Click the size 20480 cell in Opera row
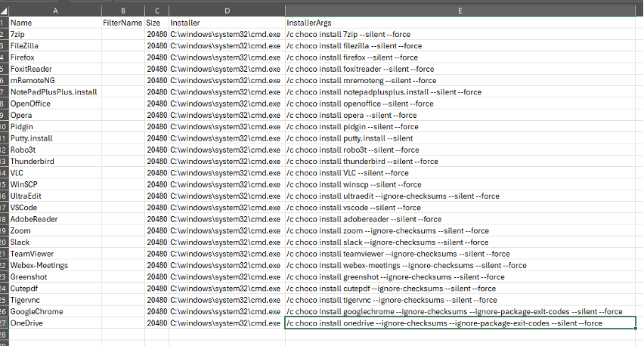The image size is (644, 346). 157,115
